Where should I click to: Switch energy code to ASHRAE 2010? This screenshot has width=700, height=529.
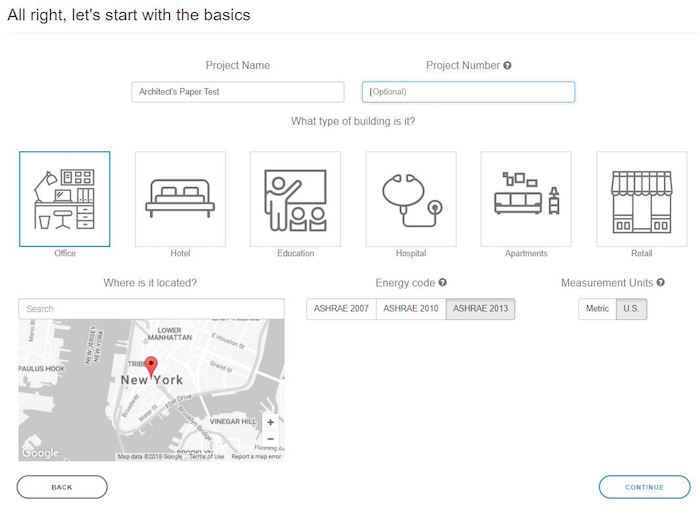(x=411, y=308)
